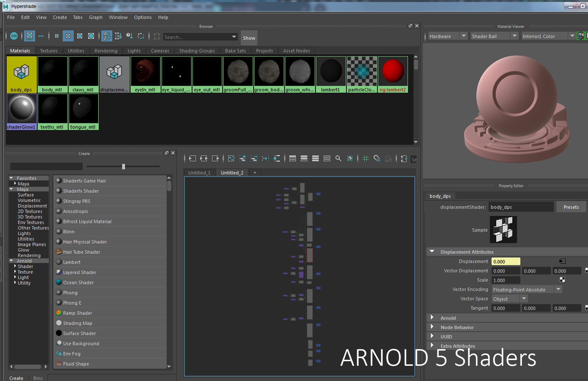Toggle the swatch ON button in Browser toolbar
The image size is (588, 381).
pyautogui.click(x=14, y=36)
